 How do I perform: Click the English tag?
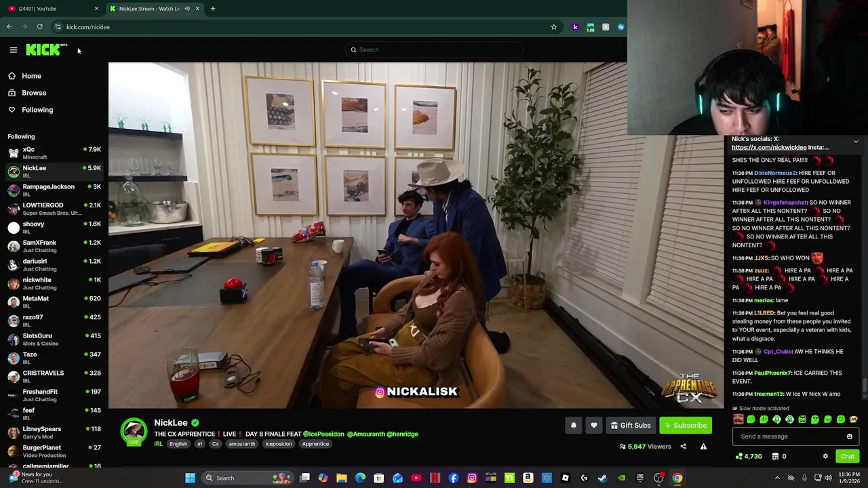click(178, 444)
